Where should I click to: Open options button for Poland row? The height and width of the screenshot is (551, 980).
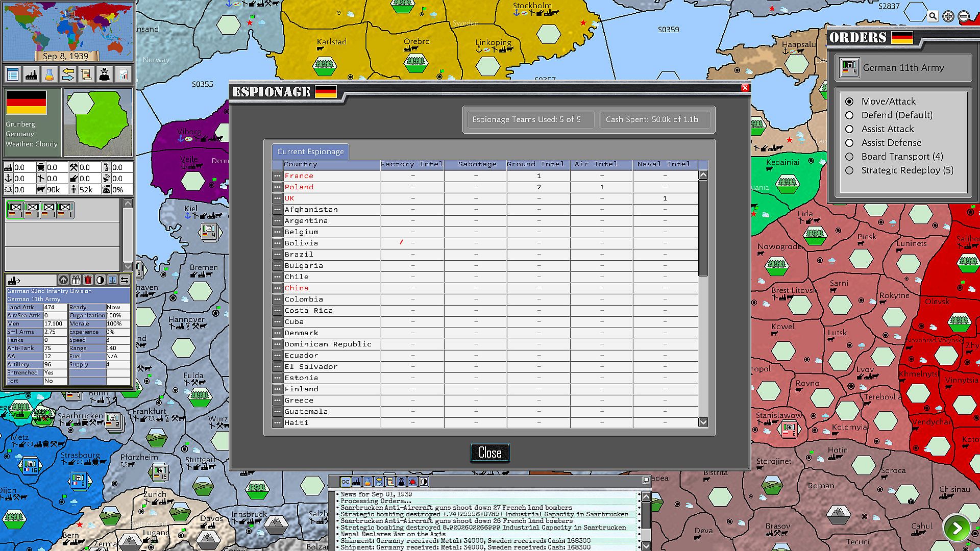(x=277, y=187)
